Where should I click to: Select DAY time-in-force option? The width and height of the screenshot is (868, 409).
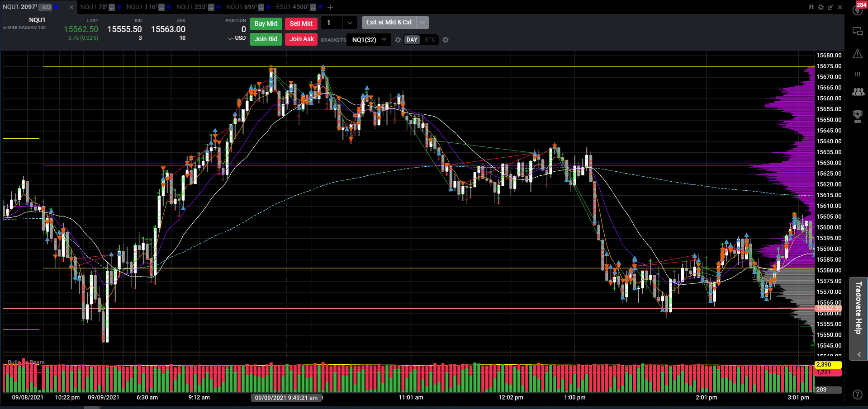tap(412, 40)
